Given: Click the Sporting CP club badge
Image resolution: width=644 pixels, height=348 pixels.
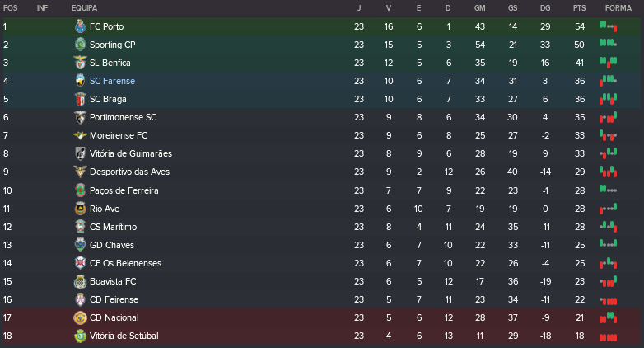Looking at the screenshot, I should (80, 45).
